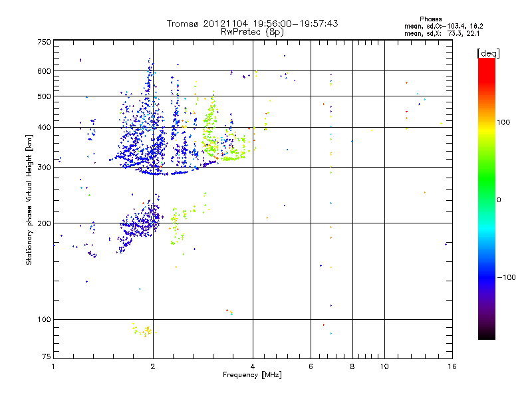Click the plot title "Tromsø 20121104 19:56:00-19:57:43"
This screenshot has width=532, height=399.
(252, 23)
